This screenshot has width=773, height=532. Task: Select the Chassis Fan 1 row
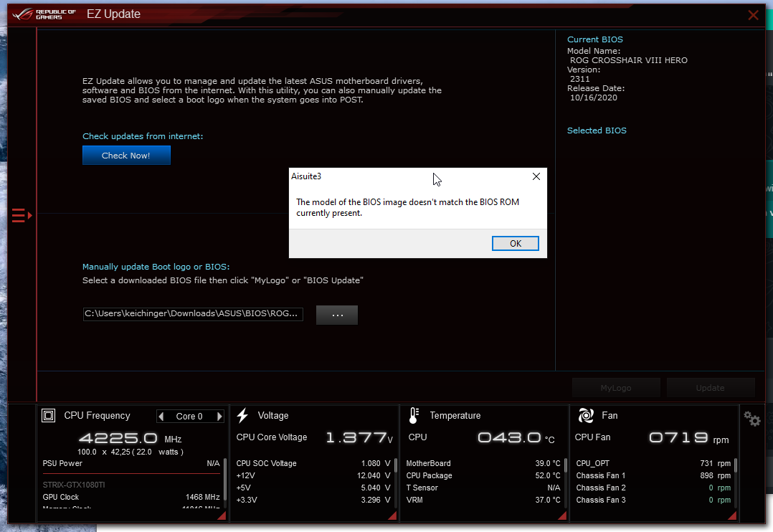(x=653, y=476)
